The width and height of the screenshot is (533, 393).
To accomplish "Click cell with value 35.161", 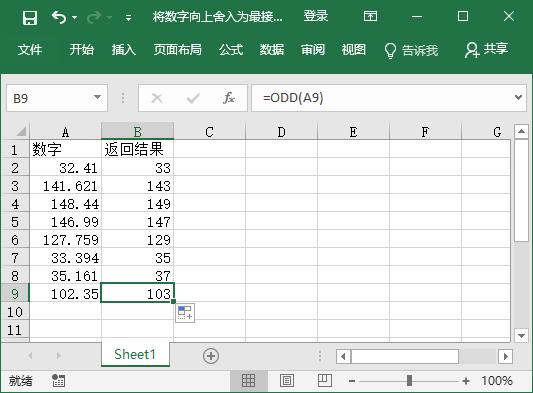I will coord(65,275).
